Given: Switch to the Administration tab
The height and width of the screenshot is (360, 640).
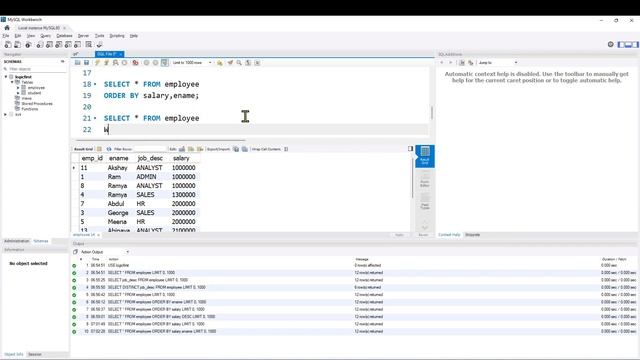Looking at the screenshot, I should click(x=16, y=241).
